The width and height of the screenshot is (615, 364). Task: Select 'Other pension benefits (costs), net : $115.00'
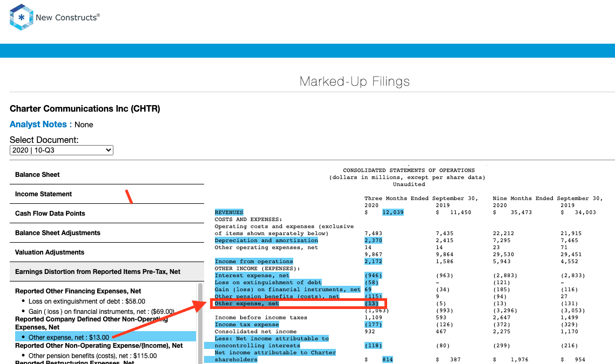click(92, 356)
